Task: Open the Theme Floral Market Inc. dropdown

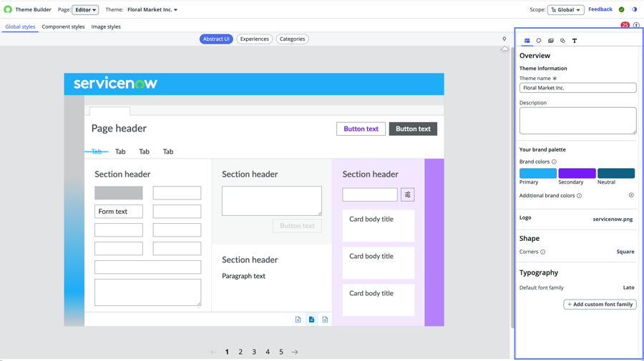Action: (x=152, y=9)
